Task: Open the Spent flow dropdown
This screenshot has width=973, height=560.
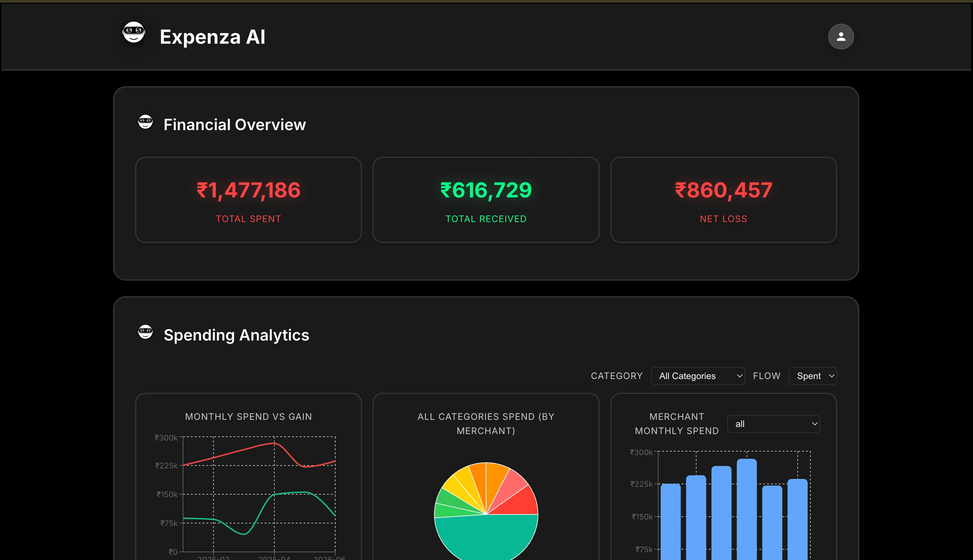Action: 813,376
